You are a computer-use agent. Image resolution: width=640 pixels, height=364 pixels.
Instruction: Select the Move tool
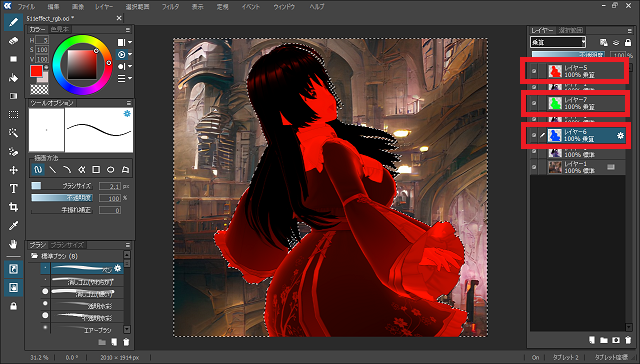click(13, 170)
